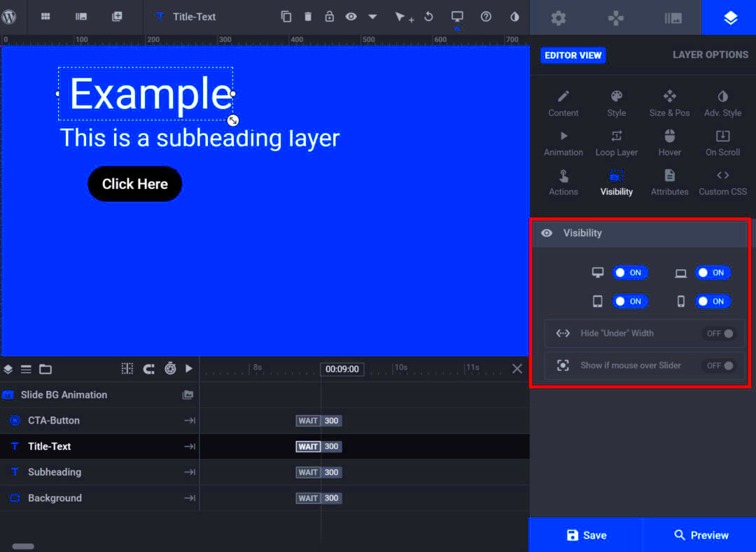This screenshot has height=552, width=756.
Task: Open the Content layer option
Action: tap(563, 103)
